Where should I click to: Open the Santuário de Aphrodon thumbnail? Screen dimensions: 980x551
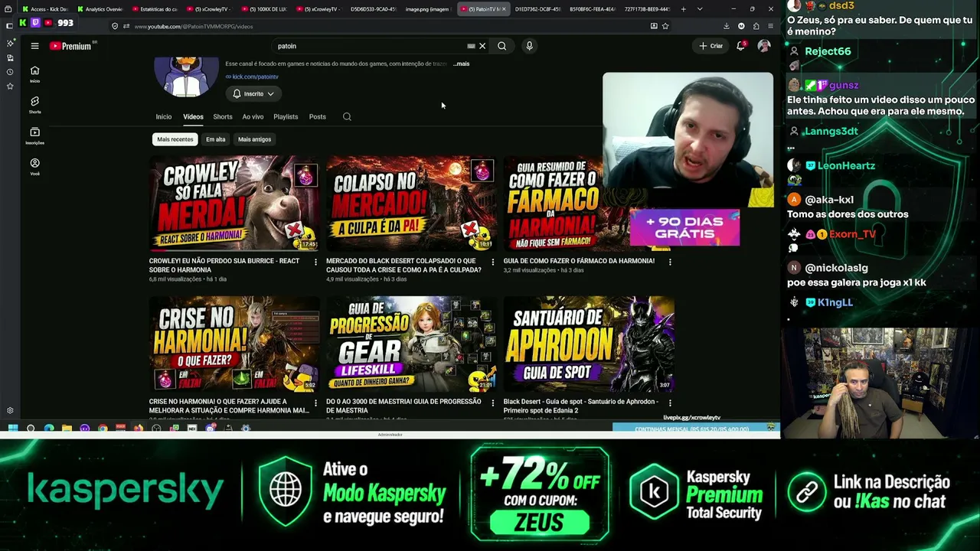point(589,344)
